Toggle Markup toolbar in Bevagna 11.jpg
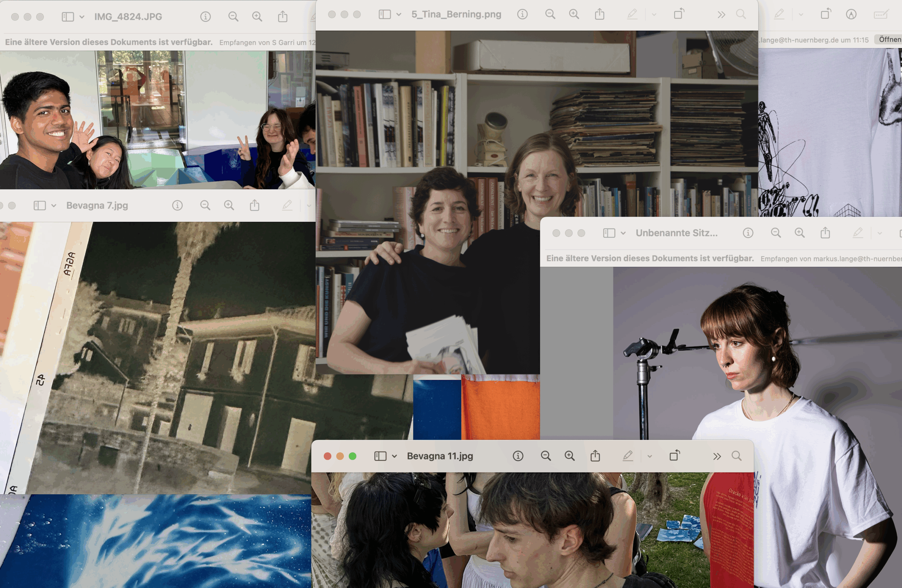The height and width of the screenshot is (588, 902). pyautogui.click(x=628, y=456)
